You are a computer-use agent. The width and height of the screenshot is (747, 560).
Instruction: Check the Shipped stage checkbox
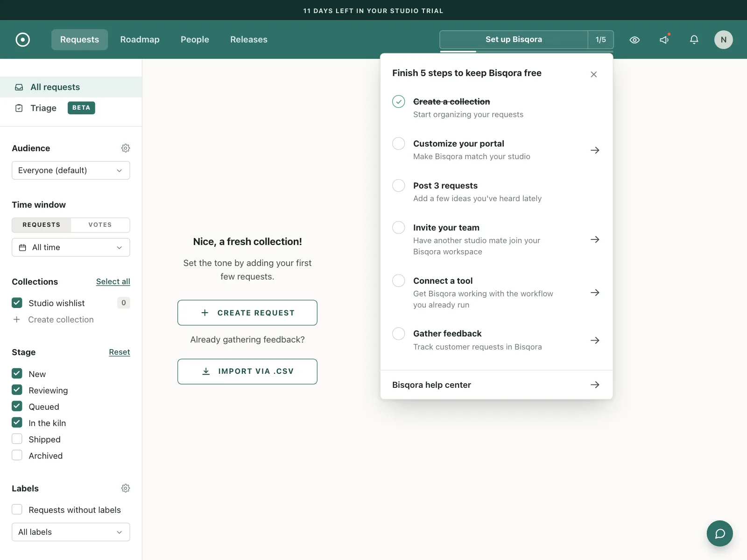[x=17, y=439]
